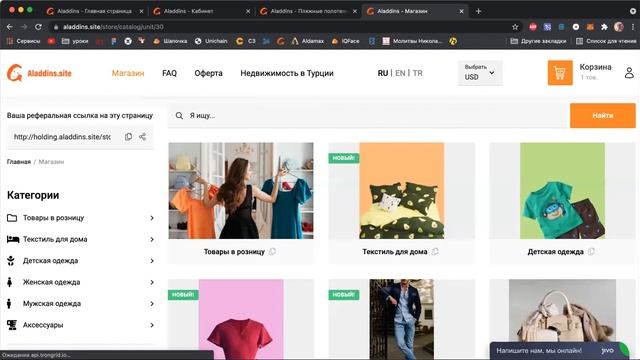Open the FAQ menu item
The height and width of the screenshot is (360, 640).
(x=169, y=73)
